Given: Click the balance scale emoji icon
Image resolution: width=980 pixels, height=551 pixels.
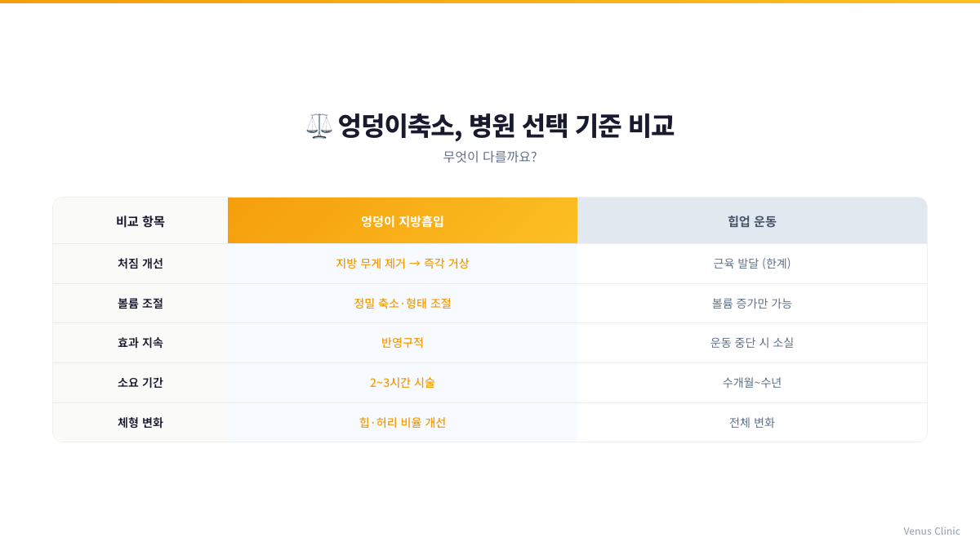Looking at the screenshot, I should 319,126.
